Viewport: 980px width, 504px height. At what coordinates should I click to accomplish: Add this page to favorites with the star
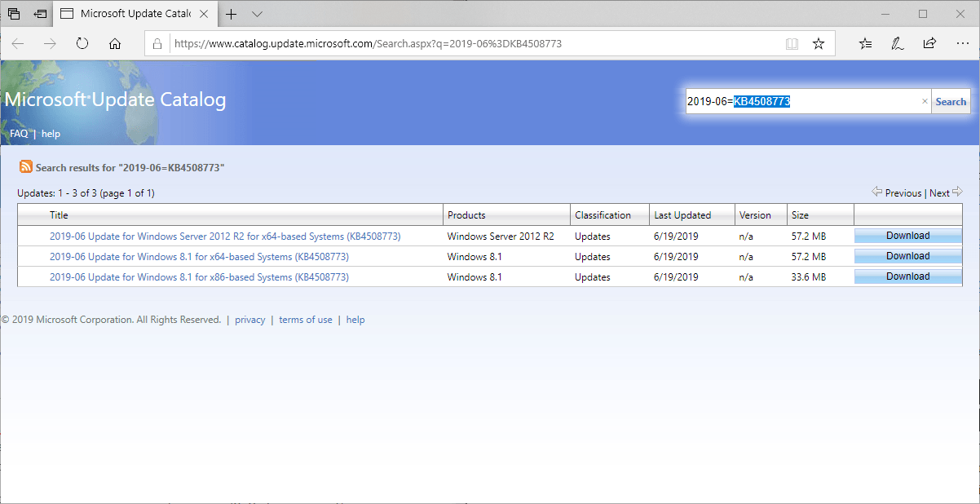tap(819, 44)
